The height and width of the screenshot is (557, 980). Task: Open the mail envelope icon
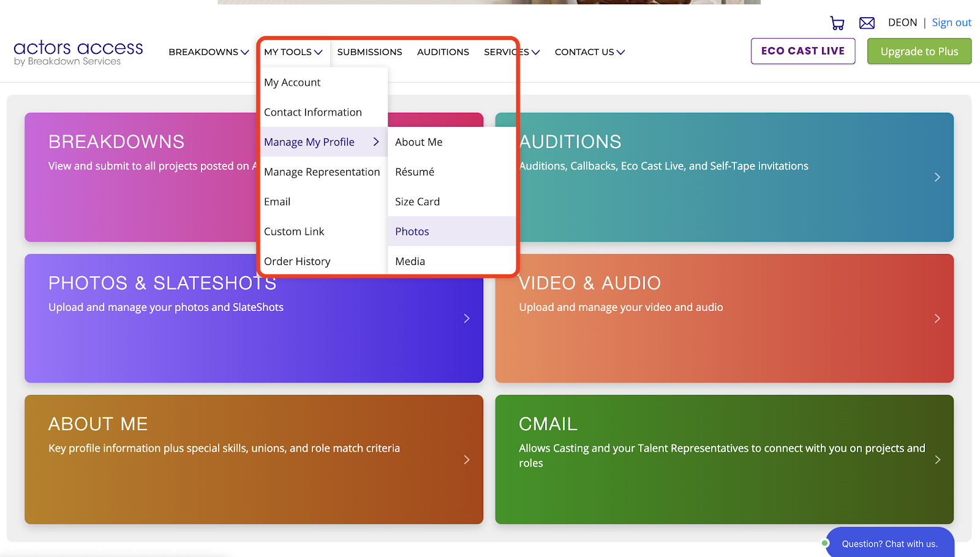pyautogui.click(x=867, y=23)
